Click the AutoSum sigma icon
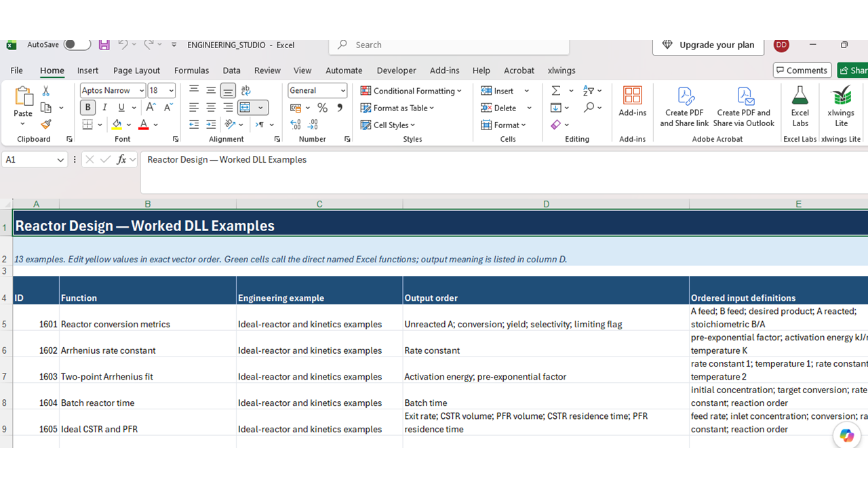The image size is (868, 488). pyautogui.click(x=555, y=91)
